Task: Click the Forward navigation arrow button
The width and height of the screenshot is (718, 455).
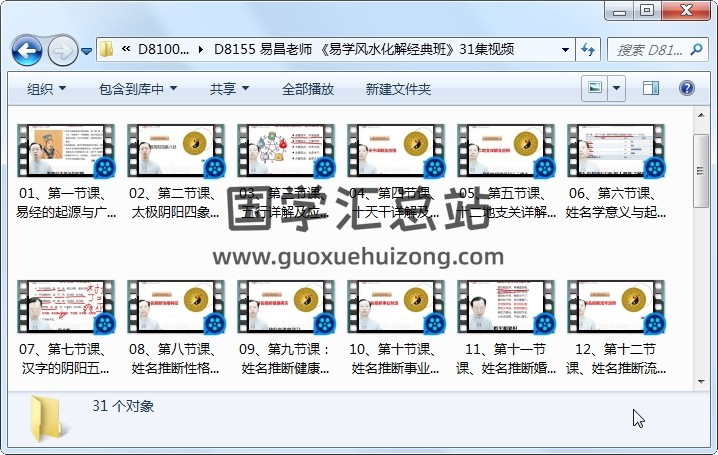Action: [x=62, y=49]
